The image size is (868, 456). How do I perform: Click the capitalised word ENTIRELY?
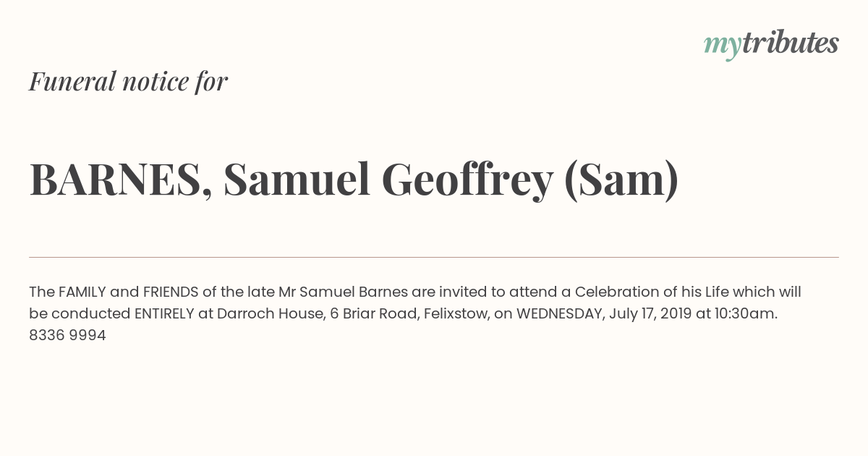164,315
